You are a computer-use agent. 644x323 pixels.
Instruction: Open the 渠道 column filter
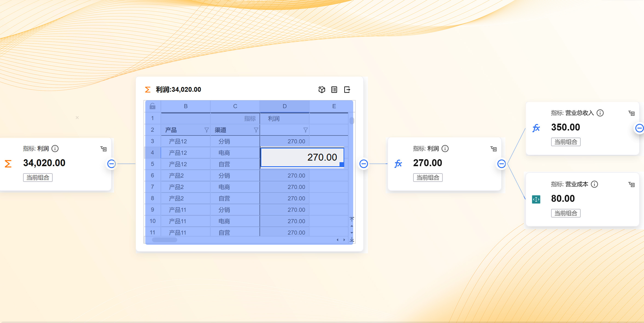tap(256, 130)
